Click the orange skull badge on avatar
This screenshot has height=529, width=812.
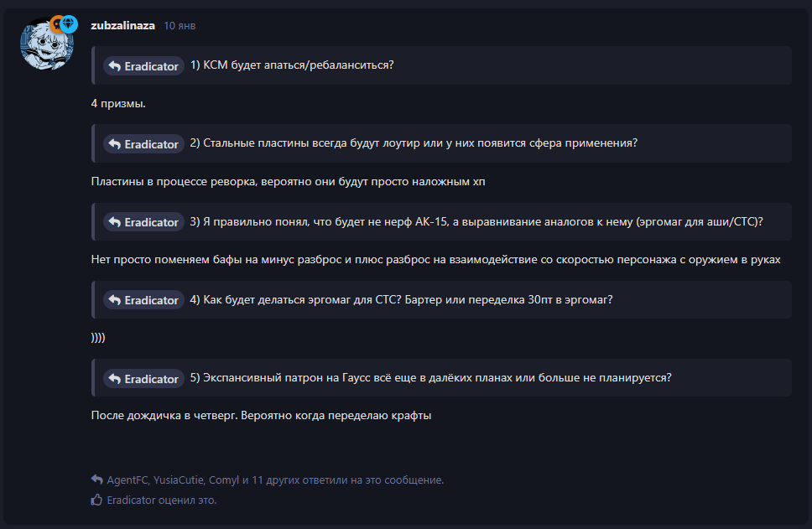click(56, 23)
